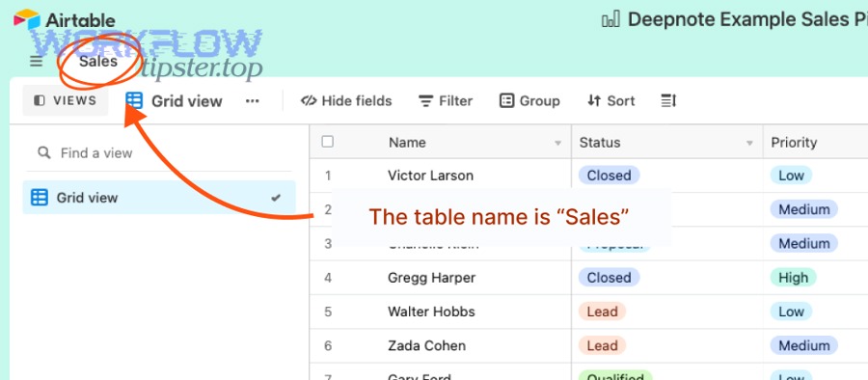
Task: Click the Status column header
Action: coord(667,143)
